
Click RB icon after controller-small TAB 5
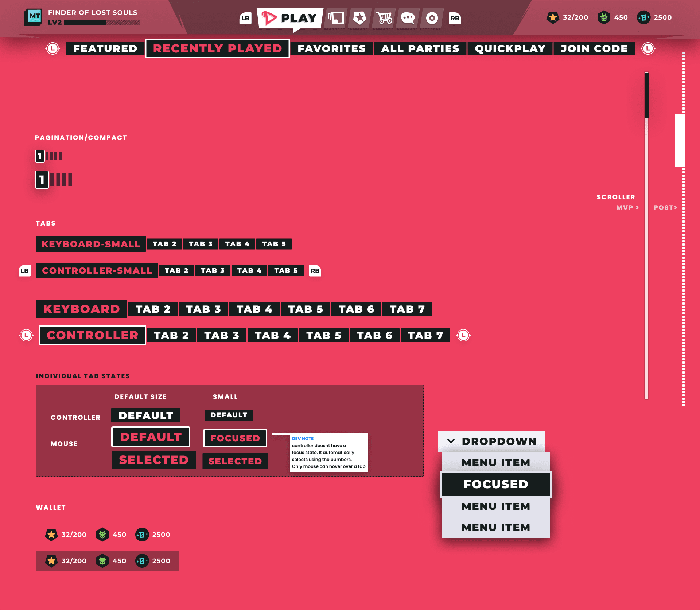point(315,271)
